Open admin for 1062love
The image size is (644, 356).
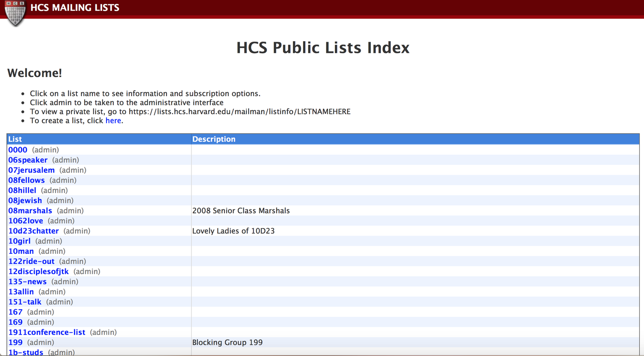click(x=61, y=221)
